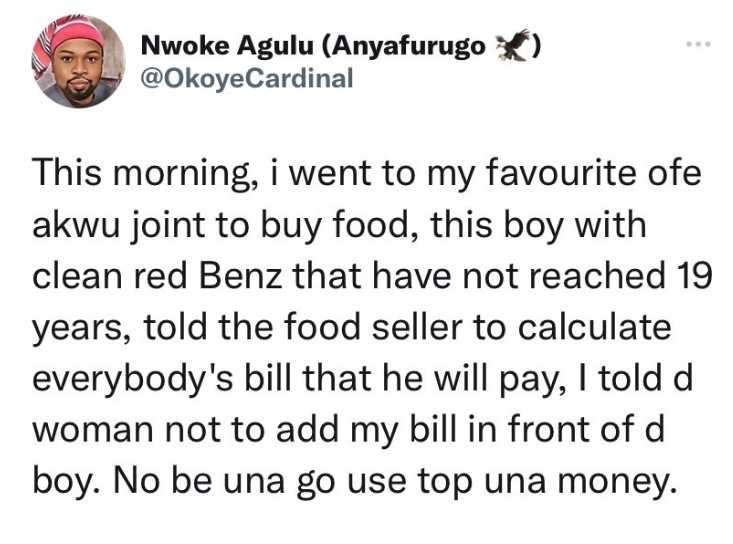Screen dimensions: 733x544
Task: Open the three-dot more options menu
Action: [695, 47]
